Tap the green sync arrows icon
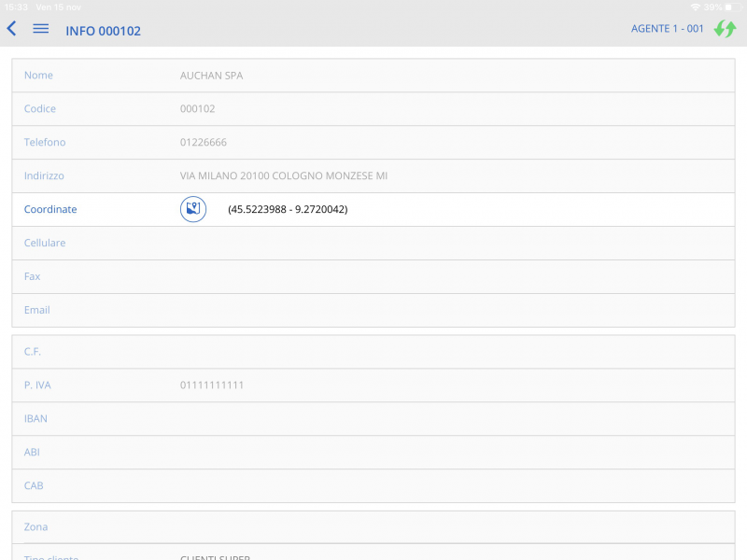 (725, 29)
